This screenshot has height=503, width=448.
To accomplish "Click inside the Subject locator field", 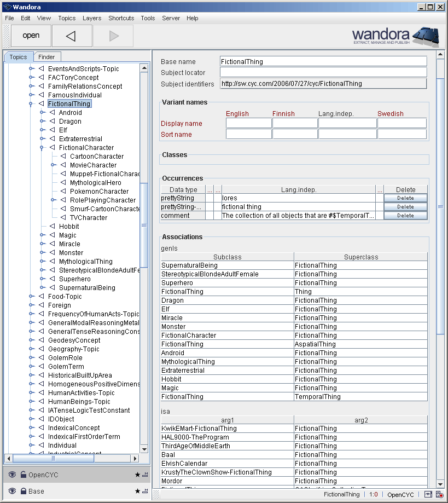I will pos(323,73).
